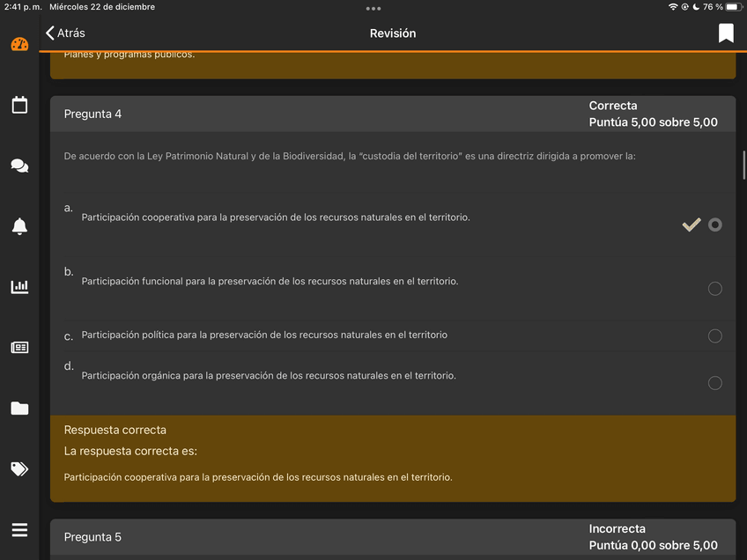Select radio button for option d Participación orgánica
Screen dimensions: 747x560
tap(714, 383)
